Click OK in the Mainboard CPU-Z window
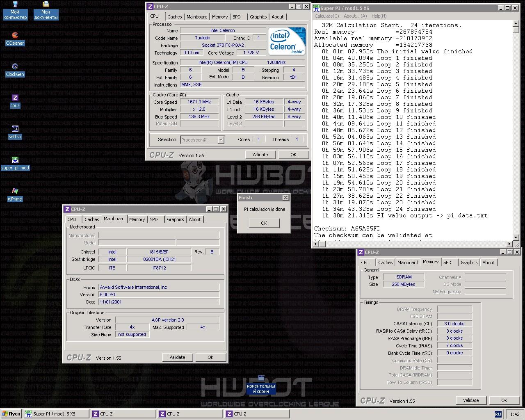525x420 pixels. click(x=210, y=357)
